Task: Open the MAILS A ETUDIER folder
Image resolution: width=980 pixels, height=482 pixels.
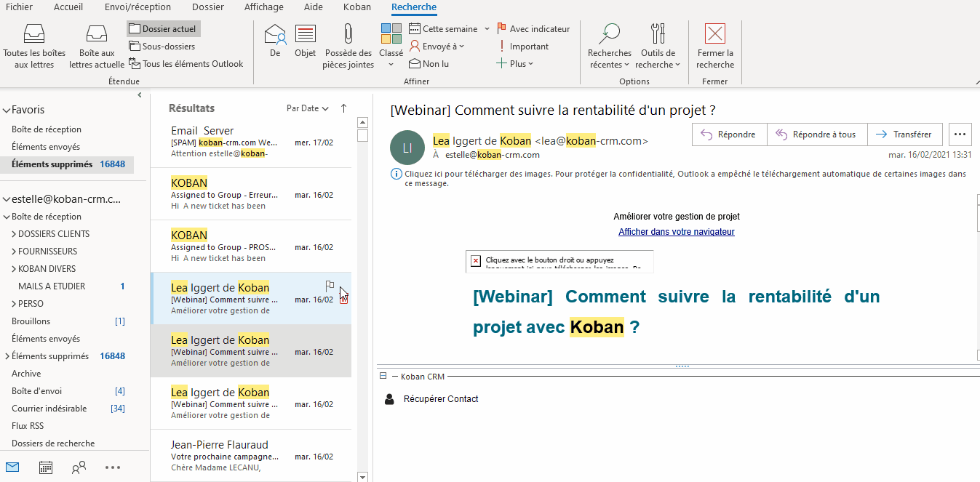Action: 52,286
